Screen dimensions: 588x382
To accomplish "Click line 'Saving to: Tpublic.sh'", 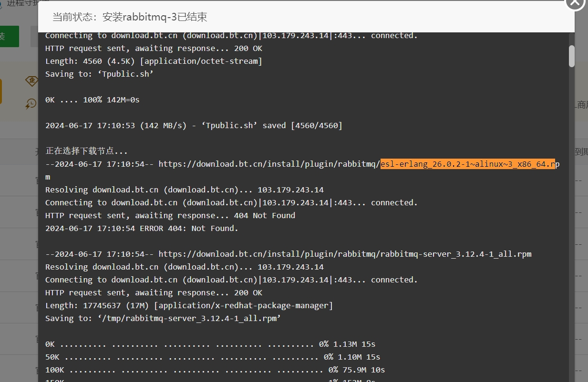I will (x=99, y=74).
